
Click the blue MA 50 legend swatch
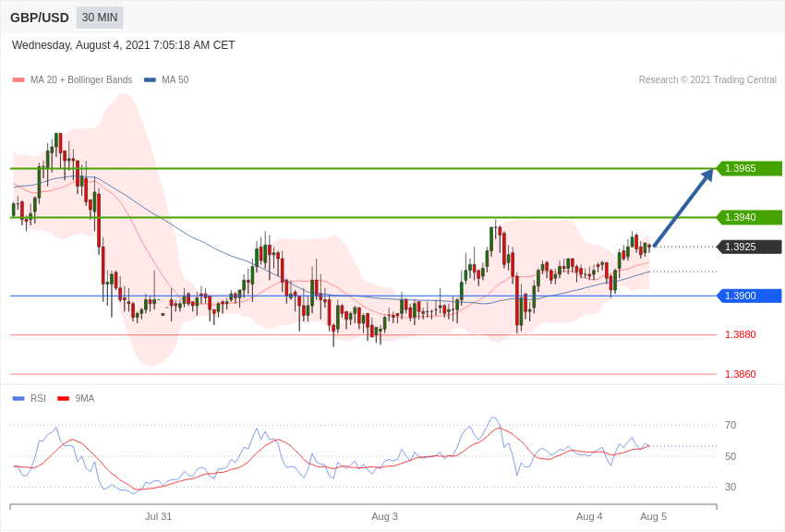click(150, 80)
